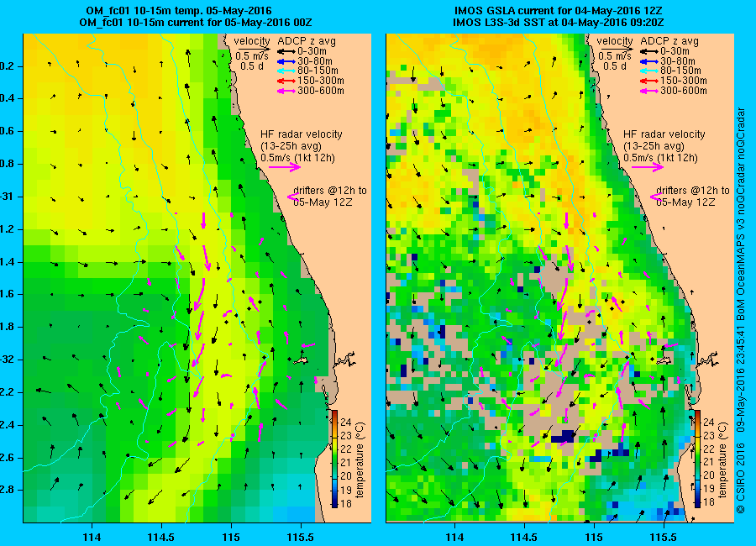Click 'HF radar velocity' text in right map
Screen dimensions: 756x546
click(664, 134)
